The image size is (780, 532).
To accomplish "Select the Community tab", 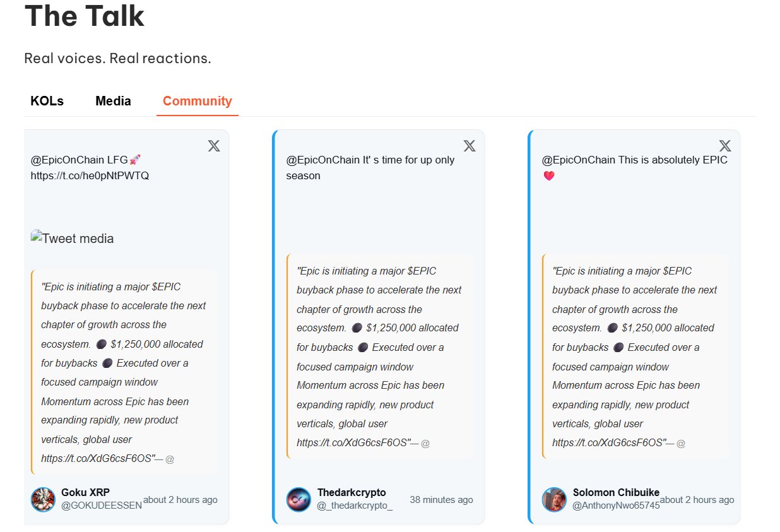I will point(197,101).
